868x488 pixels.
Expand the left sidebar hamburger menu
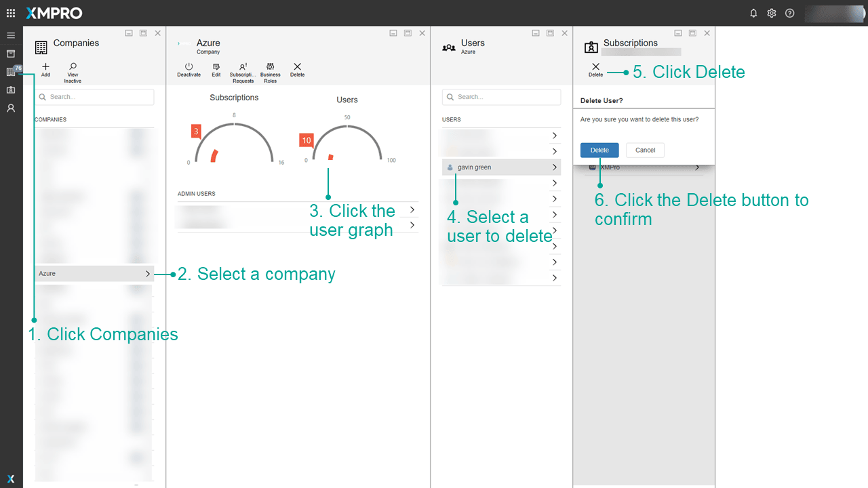point(11,35)
